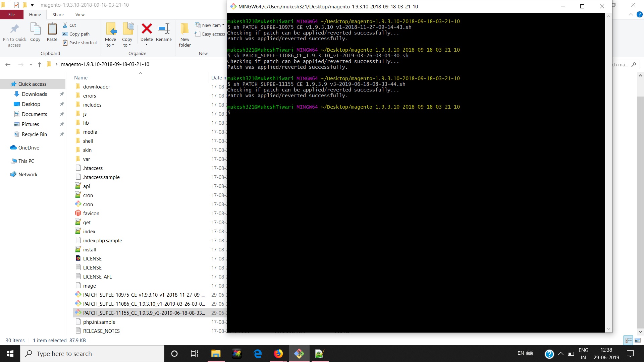Image resolution: width=644 pixels, height=362 pixels.
Task: Click the up-directory arrow button
Action: [x=40, y=64]
